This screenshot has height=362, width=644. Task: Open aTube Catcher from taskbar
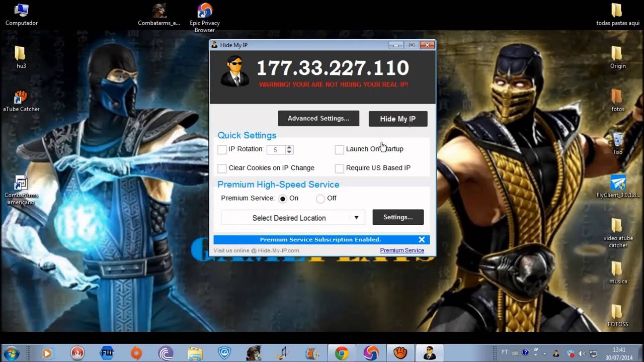pyautogui.click(x=400, y=353)
